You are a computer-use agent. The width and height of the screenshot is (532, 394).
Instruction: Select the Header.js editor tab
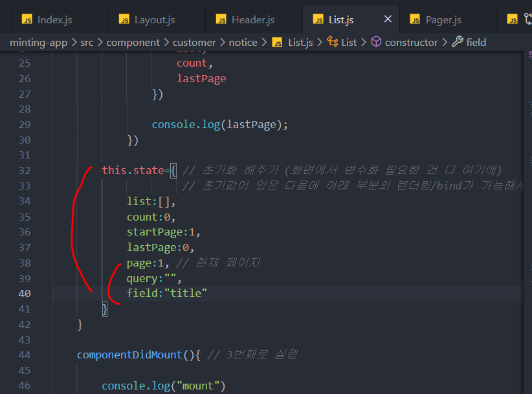254,19
